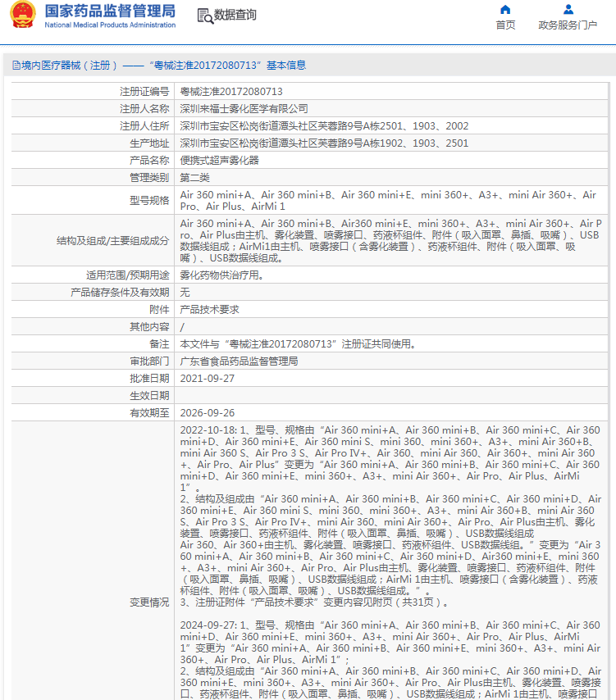The image size is (616, 700).
Task: Click the document icon beside 境内医疗器械 heading
Action: [16, 66]
